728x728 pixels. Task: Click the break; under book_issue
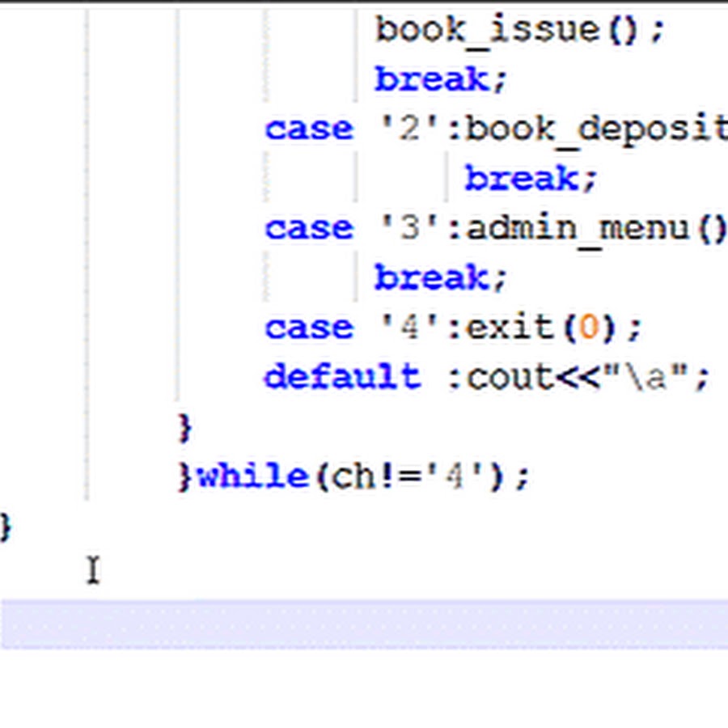point(440,79)
